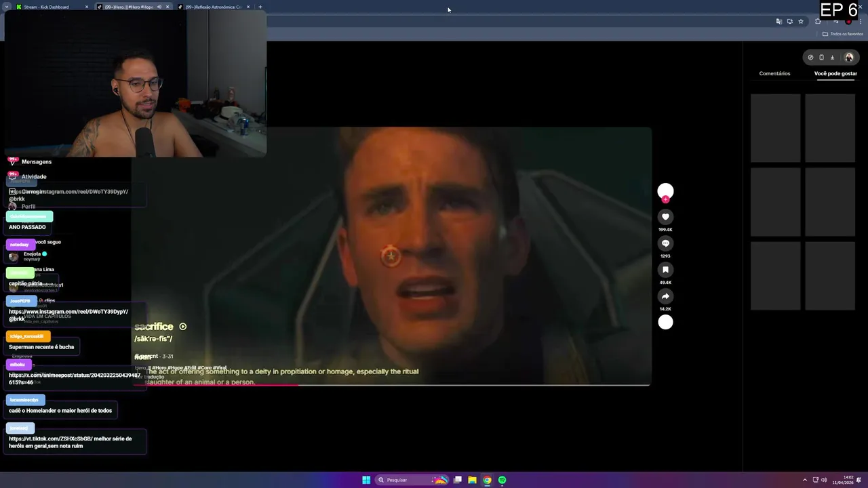Open File Explorer from taskbar
The width and height of the screenshot is (868, 488).
[x=472, y=480]
